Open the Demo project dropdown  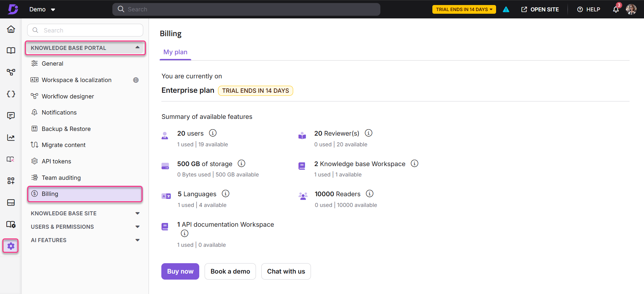(42, 9)
